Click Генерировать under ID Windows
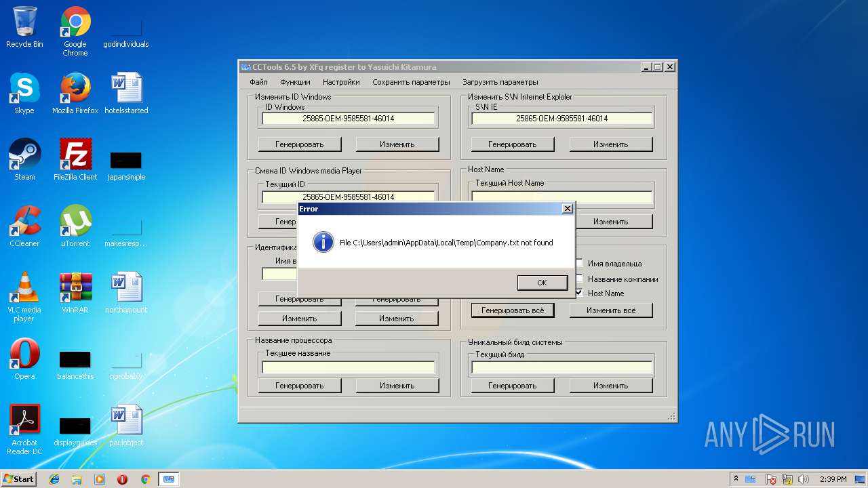This screenshot has height=488, width=868. click(300, 144)
